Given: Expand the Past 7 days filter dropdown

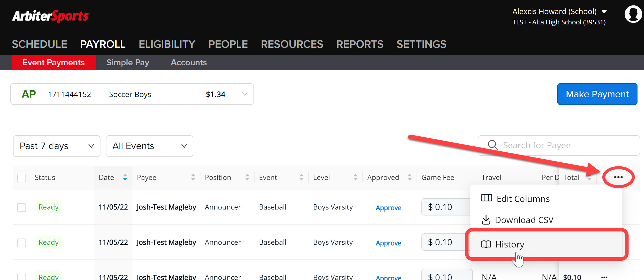Looking at the screenshot, I should 56,146.
